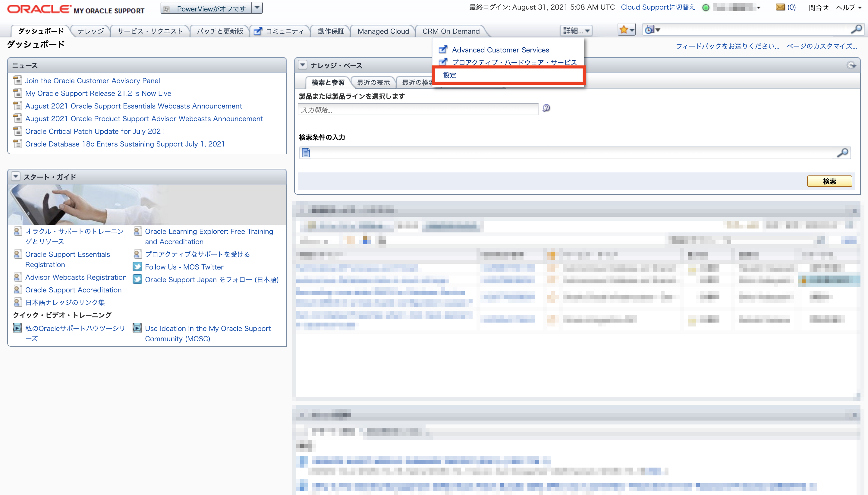
Task: Click the favorites star icon
Action: point(623,30)
